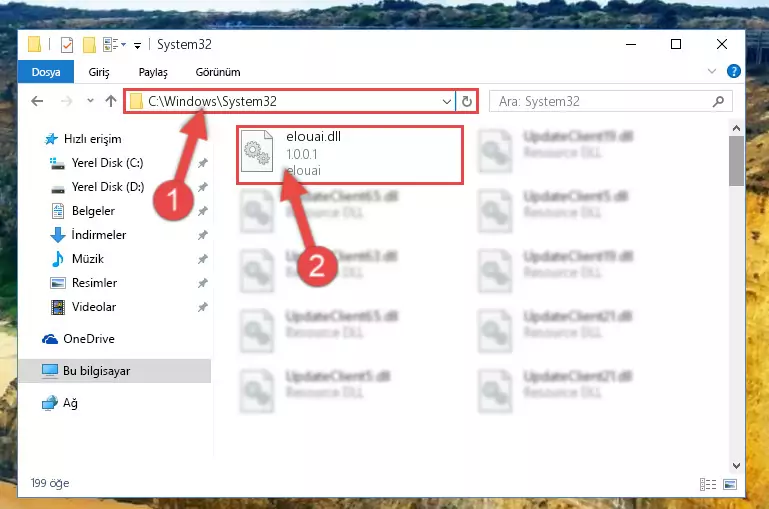Screen dimensions: 769x509
Task: Expand the ribbon with the chevron
Action: [712, 72]
